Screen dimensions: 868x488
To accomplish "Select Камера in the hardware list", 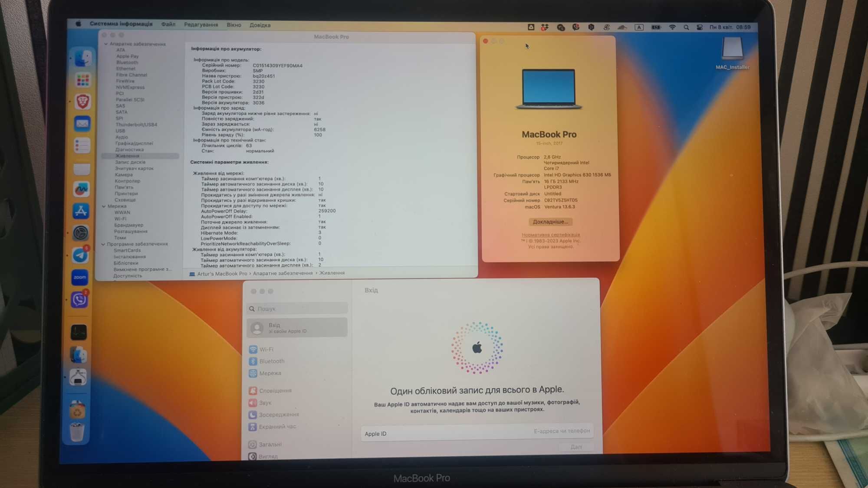I will pos(124,174).
